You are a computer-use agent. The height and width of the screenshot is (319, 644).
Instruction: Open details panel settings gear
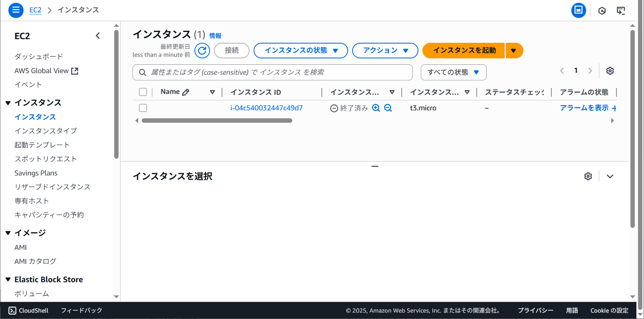pyautogui.click(x=588, y=176)
